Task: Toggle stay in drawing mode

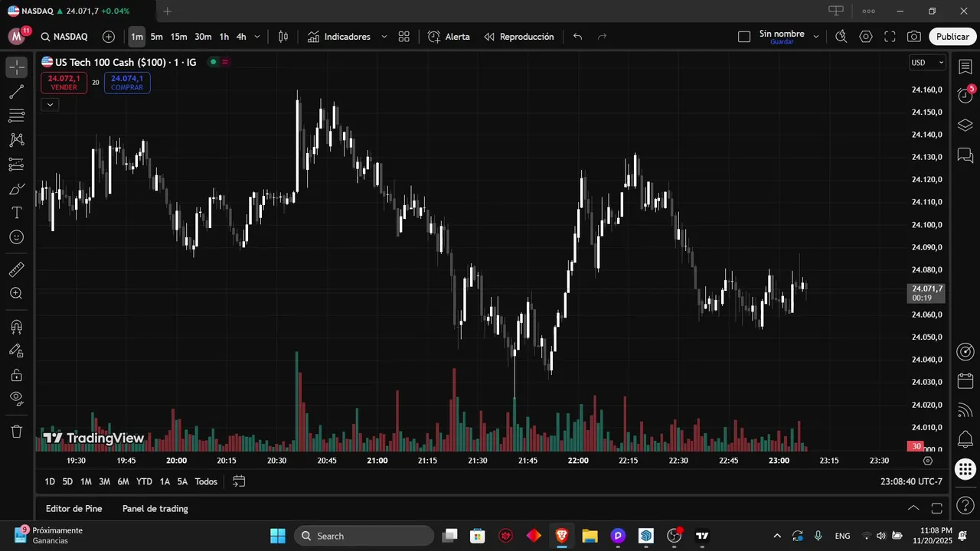Action: pos(17,350)
